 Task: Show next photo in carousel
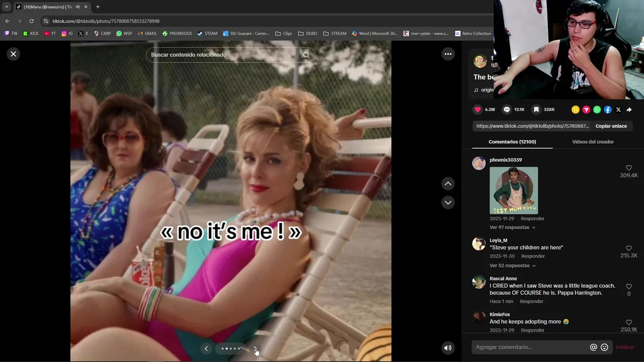click(x=256, y=348)
